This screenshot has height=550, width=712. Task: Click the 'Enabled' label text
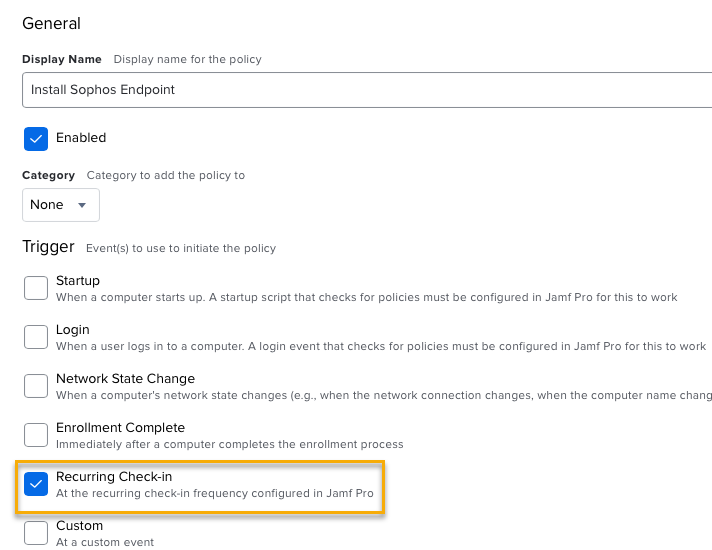[x=81, y=138]
